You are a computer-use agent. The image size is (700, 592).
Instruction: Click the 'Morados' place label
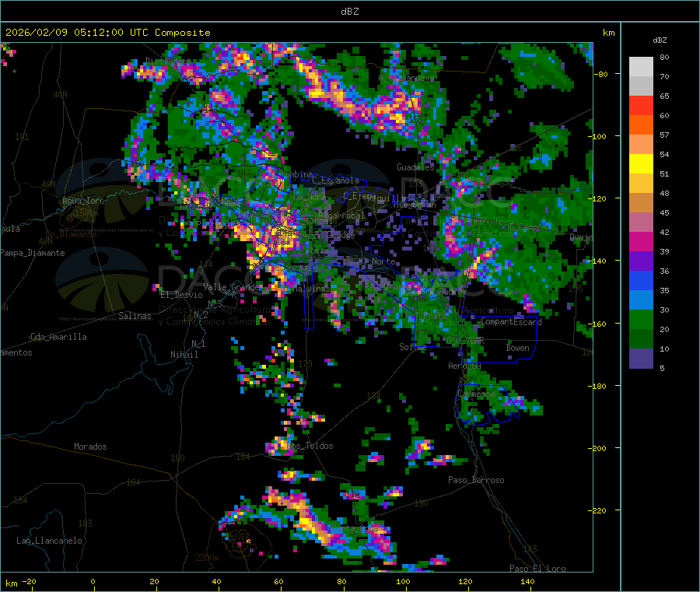coord(90,447)
